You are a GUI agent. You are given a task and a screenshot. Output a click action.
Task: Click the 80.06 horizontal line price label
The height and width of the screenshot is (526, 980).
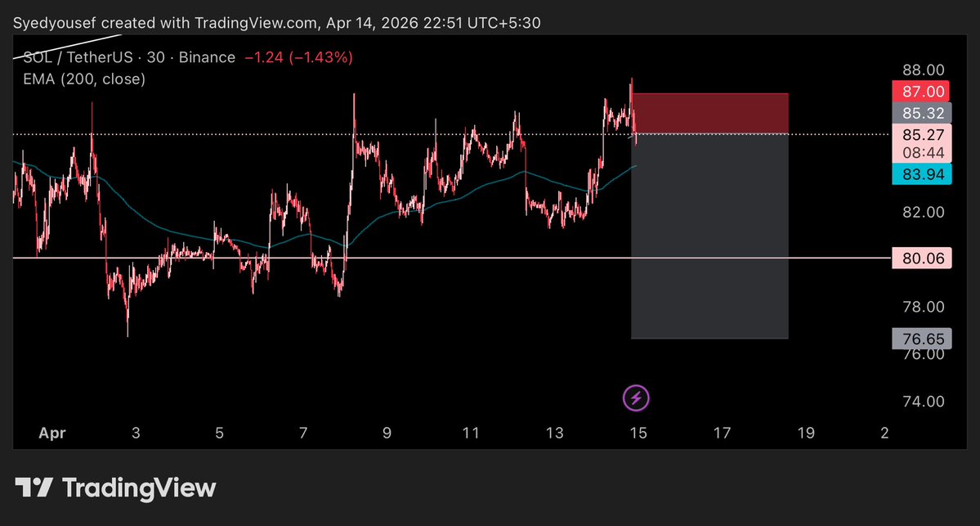click(x=924, y=259)
